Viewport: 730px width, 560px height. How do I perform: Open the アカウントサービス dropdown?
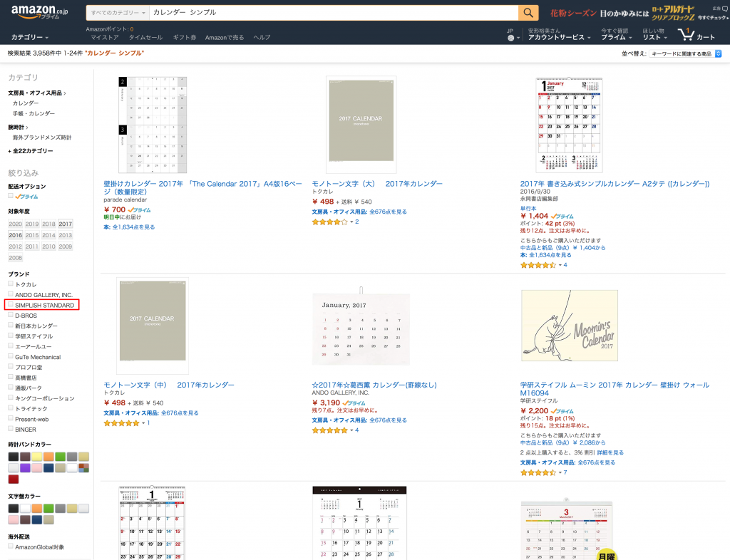pyautogui.click(x=559, y=37)
